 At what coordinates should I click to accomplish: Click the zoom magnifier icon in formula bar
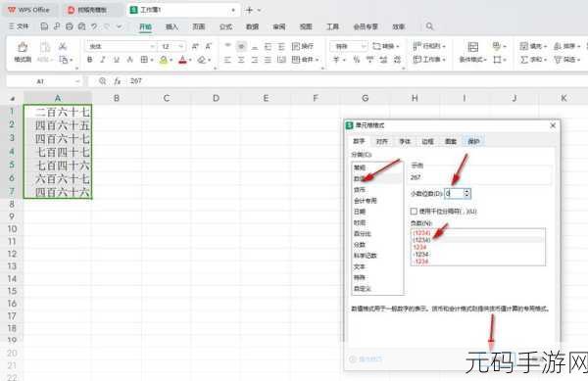coord(102,81)
